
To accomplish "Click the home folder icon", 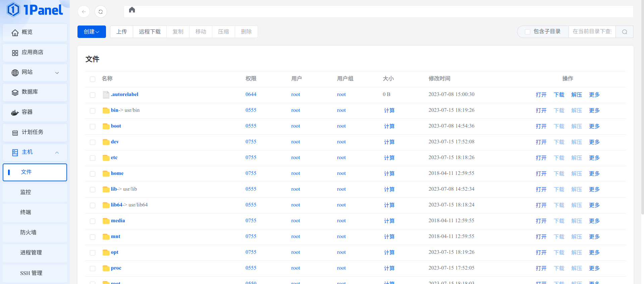I will pyautogui.click(x=106, y=174).
